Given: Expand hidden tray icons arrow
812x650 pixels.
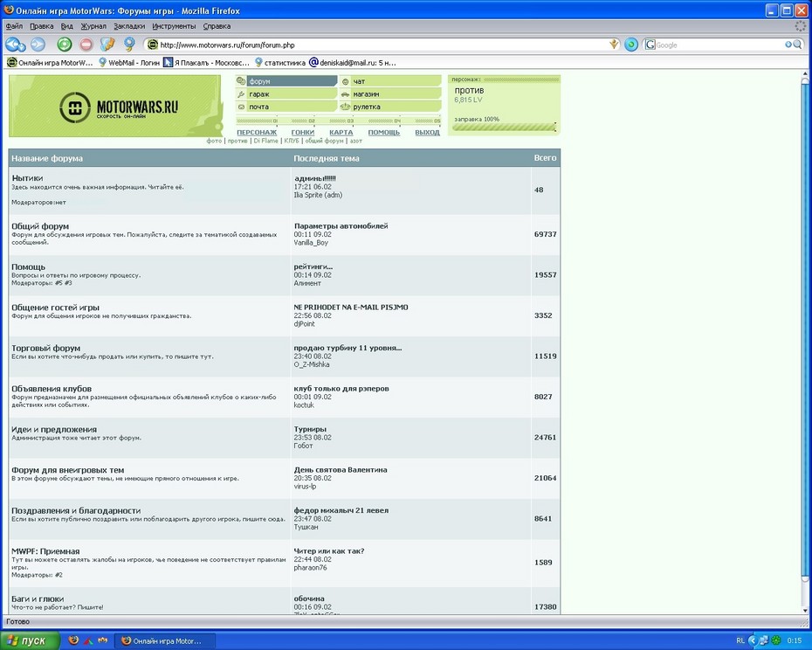Looking at the screenshot, I should [x=753, y=640].
